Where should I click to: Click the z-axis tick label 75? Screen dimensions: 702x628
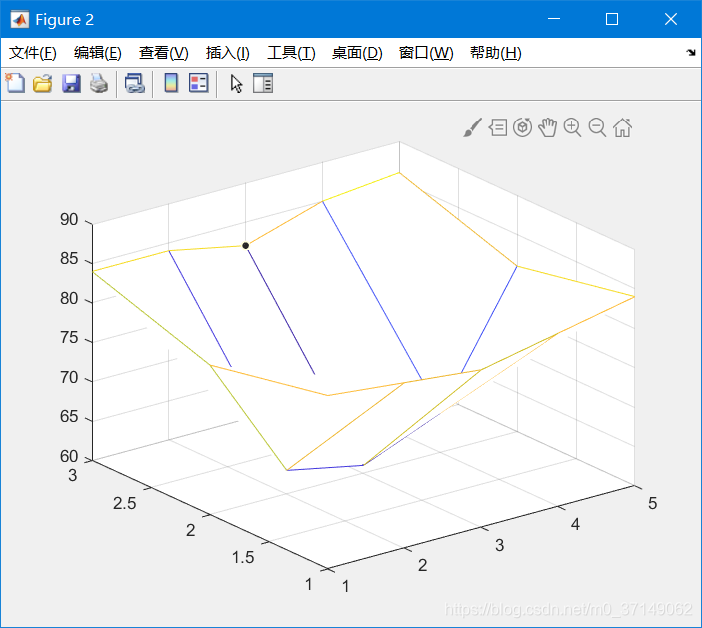(x=69, y=337)
